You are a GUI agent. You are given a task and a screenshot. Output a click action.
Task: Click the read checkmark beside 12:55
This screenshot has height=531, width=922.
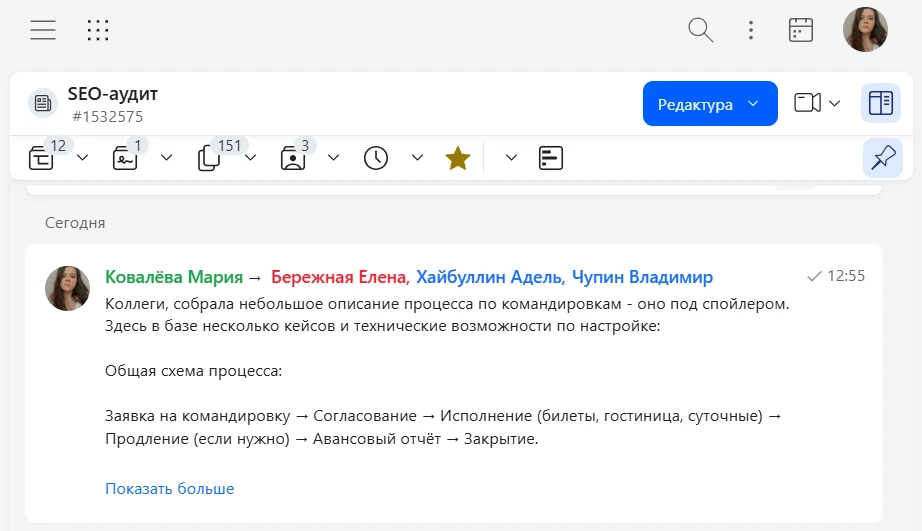(x=814, y=276)
